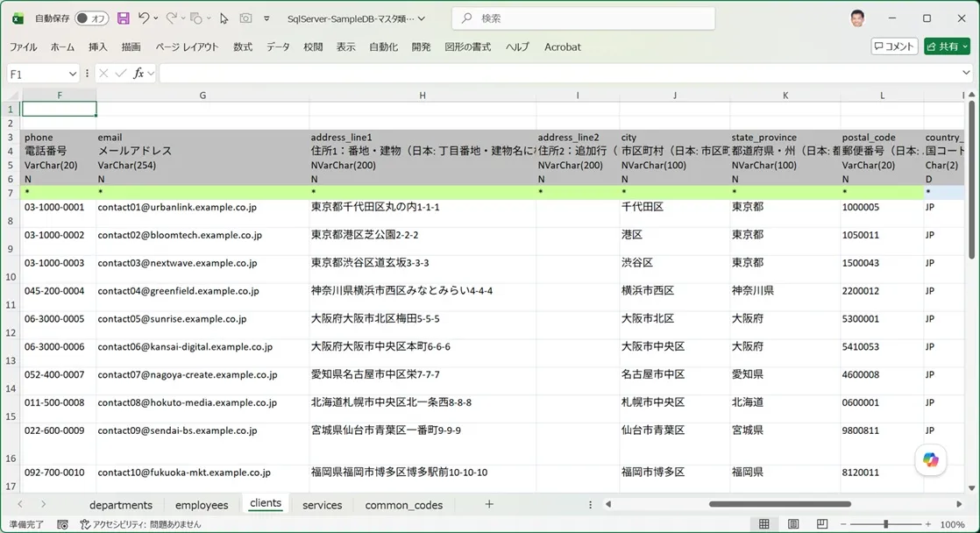The height and width of the screenshot is (533, 980).
Task: Open the データ tab
Action: (278, 46)
